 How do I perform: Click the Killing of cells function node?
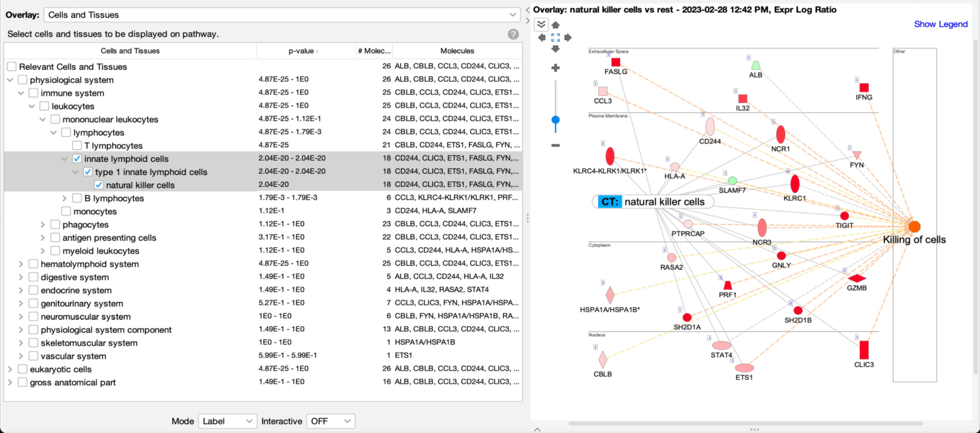coord(914,226)
